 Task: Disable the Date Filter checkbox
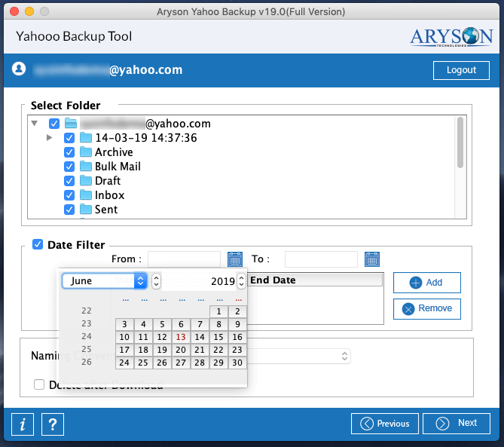38,244
